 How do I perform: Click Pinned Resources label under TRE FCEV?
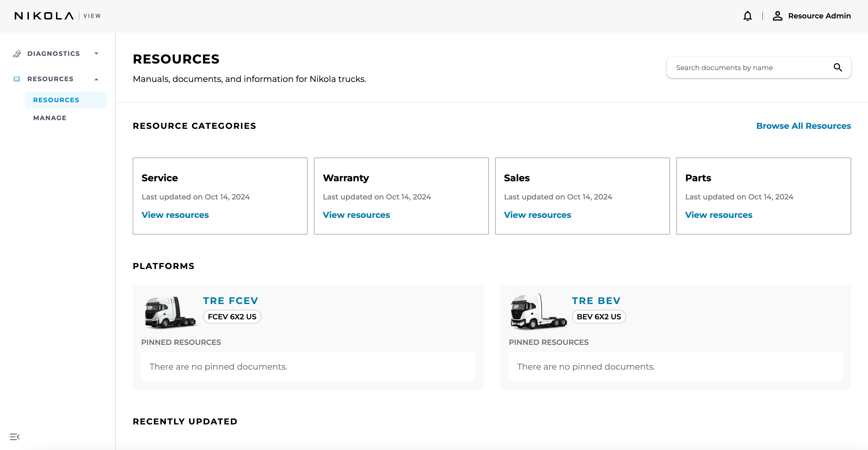click(181, 343)
